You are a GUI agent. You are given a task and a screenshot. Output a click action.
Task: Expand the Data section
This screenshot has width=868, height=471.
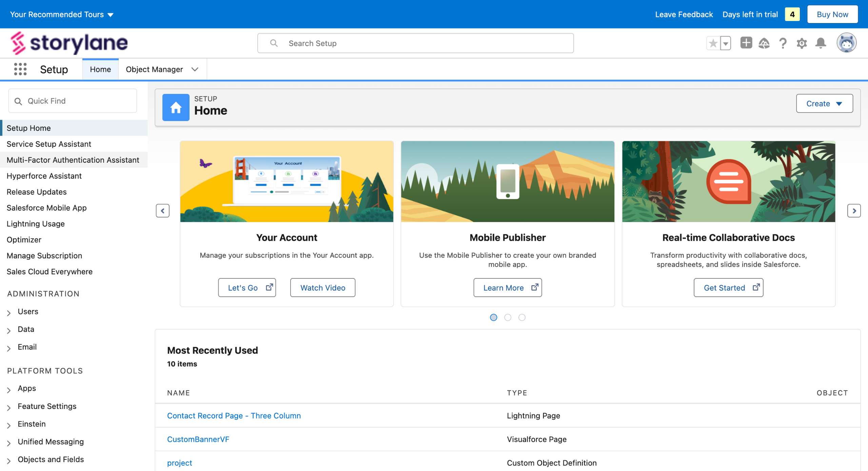9,330
